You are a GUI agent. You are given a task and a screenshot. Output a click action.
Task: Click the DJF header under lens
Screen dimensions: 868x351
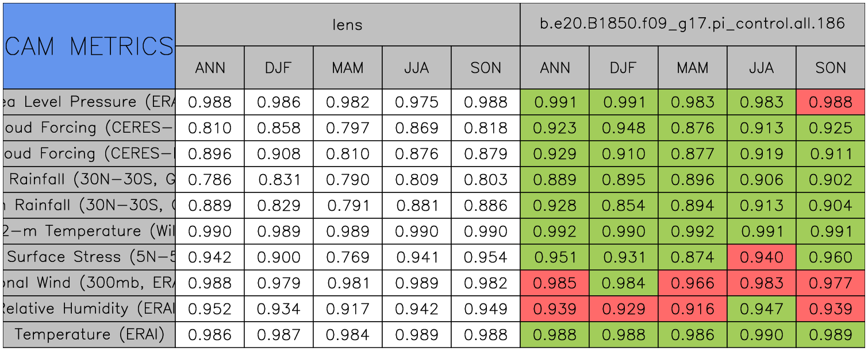[x=279, y=68]
